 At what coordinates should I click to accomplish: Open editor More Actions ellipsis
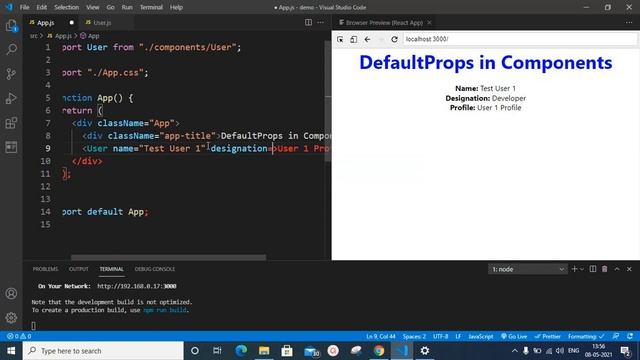[x=321, y=22]
